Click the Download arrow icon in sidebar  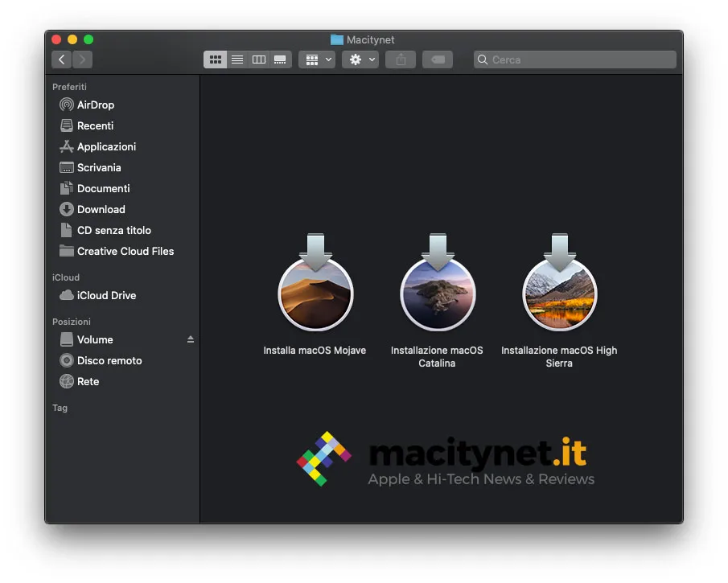coord(67,209)
